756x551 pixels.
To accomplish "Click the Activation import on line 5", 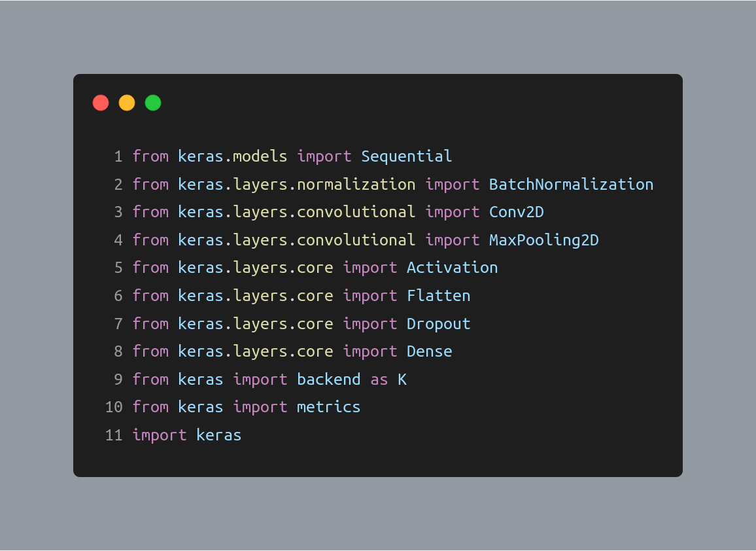I will coord(453,268).
